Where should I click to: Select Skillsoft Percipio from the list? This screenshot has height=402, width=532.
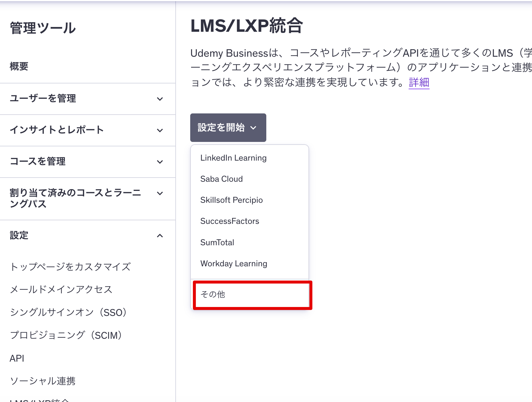click(x=231, y=200)
